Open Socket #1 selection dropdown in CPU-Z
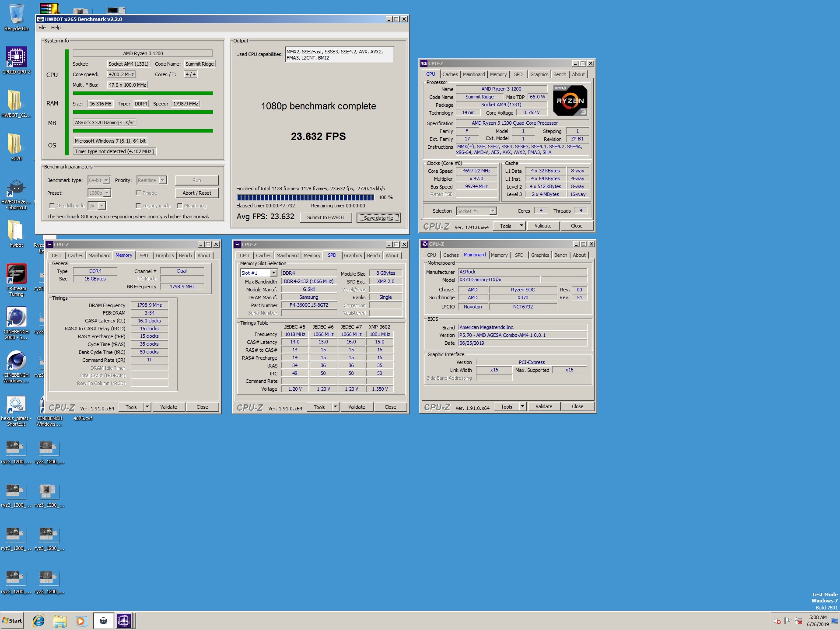Image resolution: width=840 pixels, height=630 pixels. 476,211
